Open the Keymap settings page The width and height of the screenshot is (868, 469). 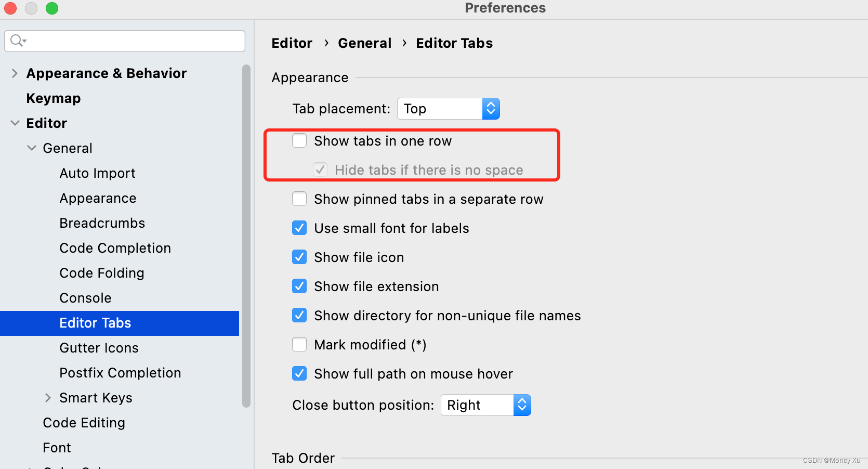[x=54, y=98]
